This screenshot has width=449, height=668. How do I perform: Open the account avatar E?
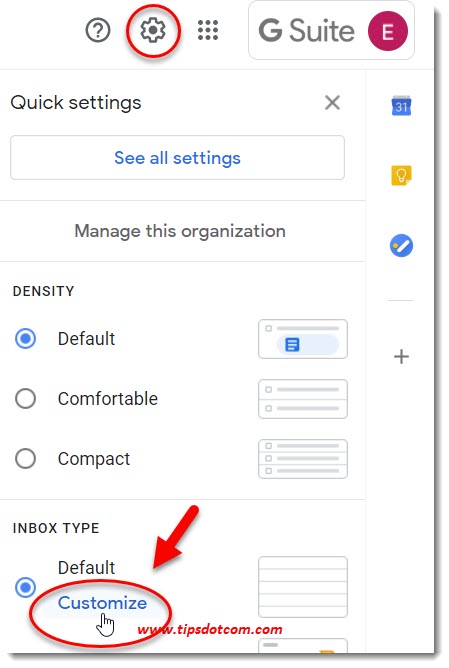click(388, 31)
